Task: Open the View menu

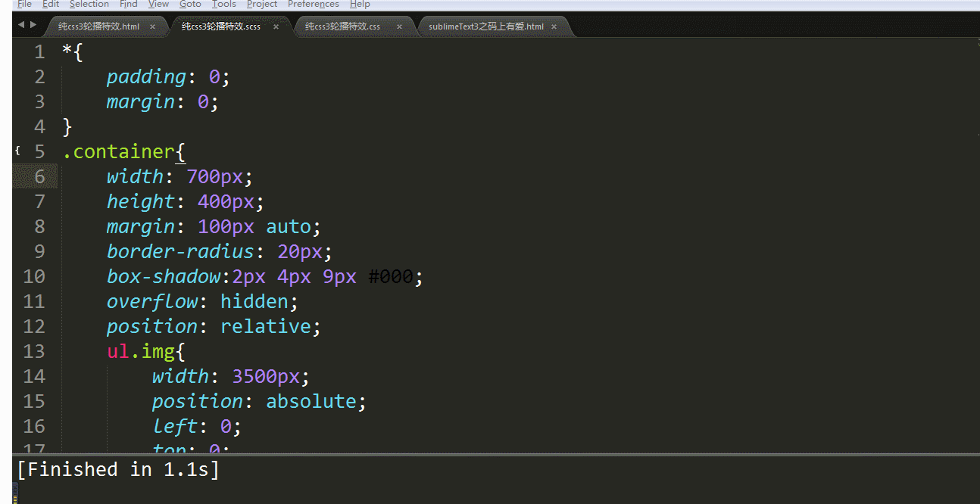Action: [x=159, y=4]
